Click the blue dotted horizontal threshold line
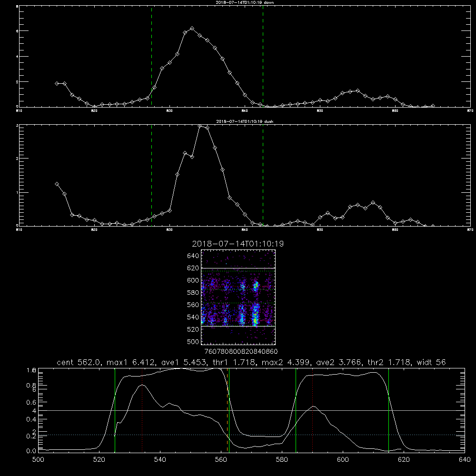Image resolution: width=476 pixels, height=476 pixels. (251, 435)
